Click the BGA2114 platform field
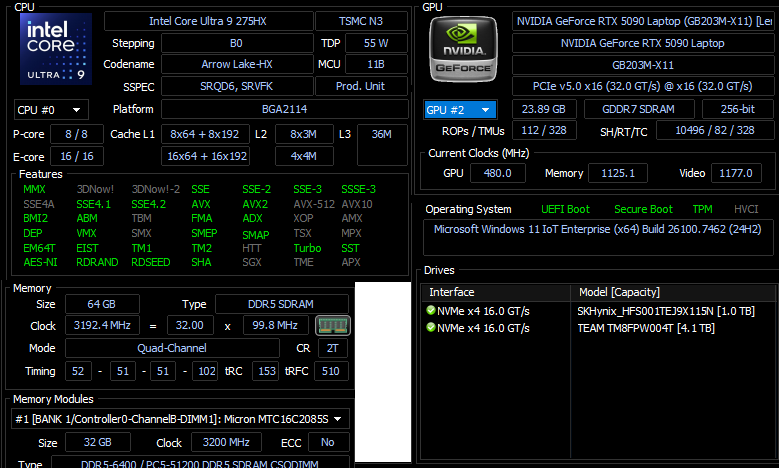The image size is (779, 468). pyautogui.click(x=285, y=109)
